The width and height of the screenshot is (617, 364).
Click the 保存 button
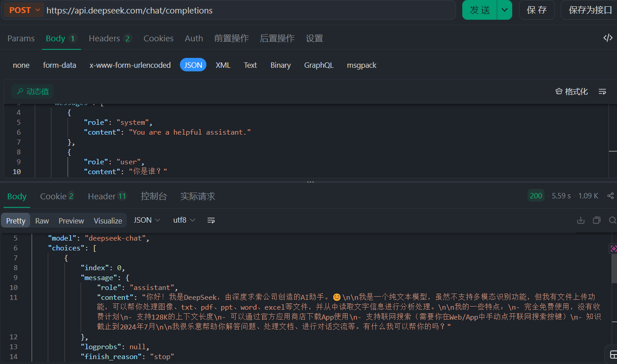tap(537, 10)
